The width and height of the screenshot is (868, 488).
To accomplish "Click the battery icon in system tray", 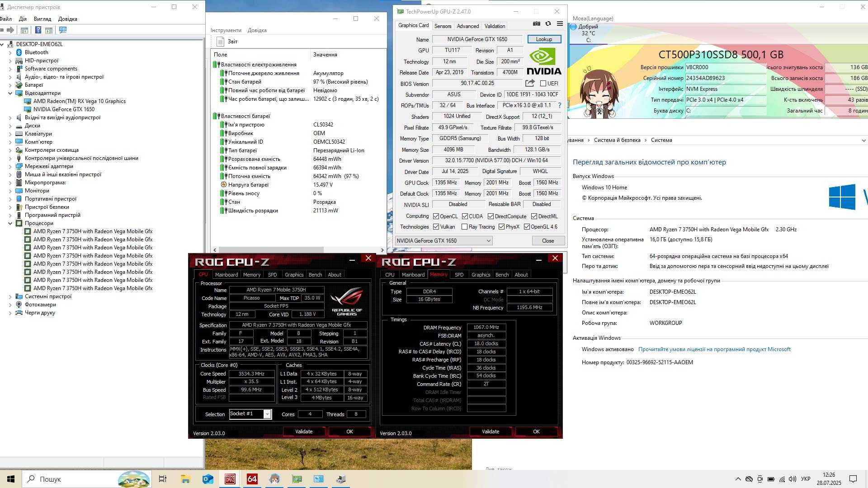I will point(770,479).
